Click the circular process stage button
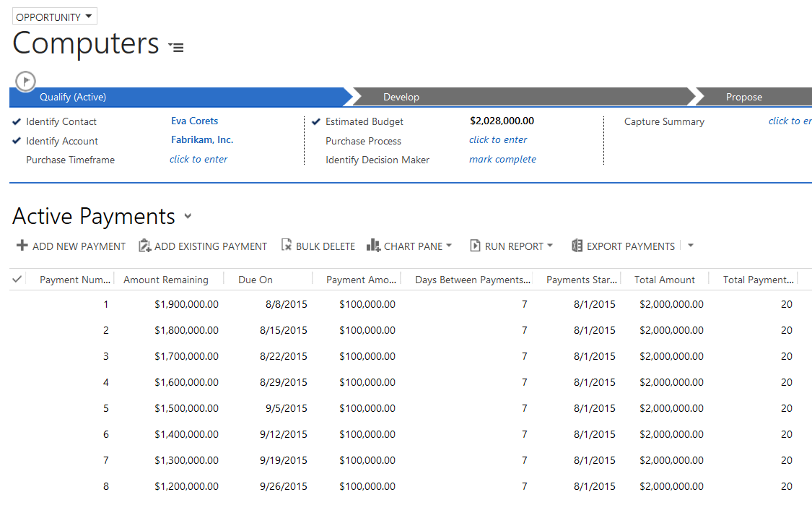 tap(25, 81)
